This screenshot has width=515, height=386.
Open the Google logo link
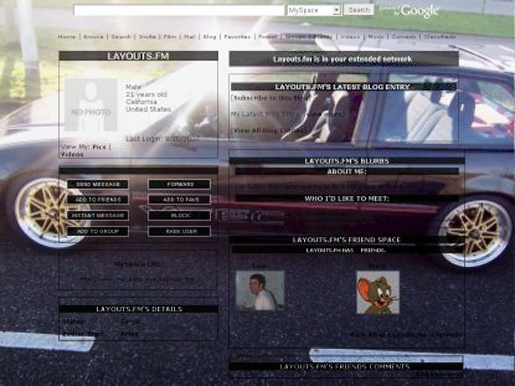[x=419, y=11]
